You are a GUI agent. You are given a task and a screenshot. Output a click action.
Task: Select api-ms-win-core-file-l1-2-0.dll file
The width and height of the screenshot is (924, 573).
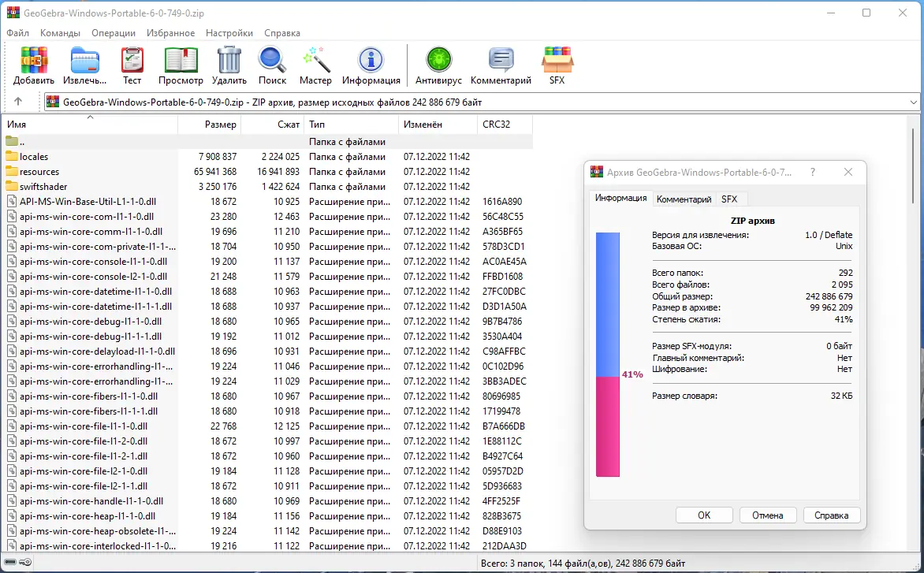coord(84,441)
